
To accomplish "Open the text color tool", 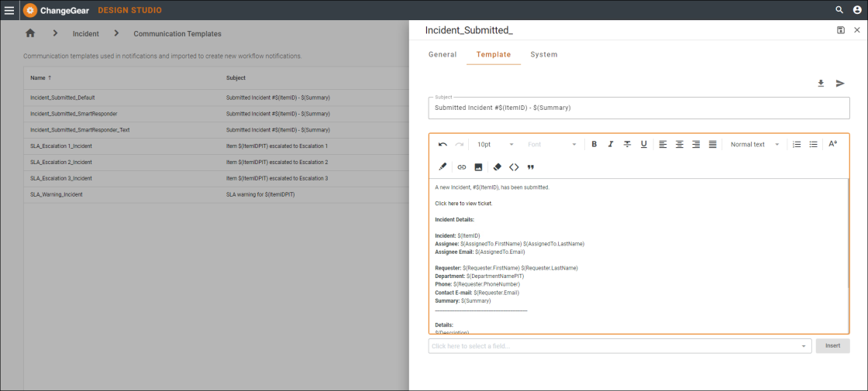I will (x=832, y=144).
